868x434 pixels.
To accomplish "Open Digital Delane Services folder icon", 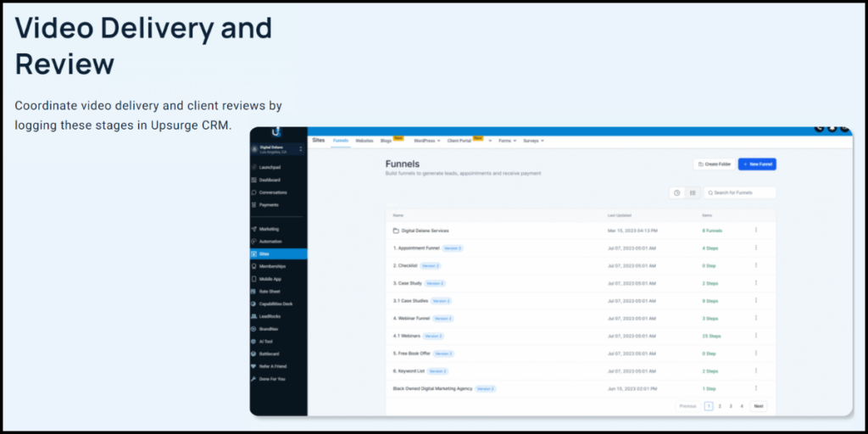I will tap(396, 231).
